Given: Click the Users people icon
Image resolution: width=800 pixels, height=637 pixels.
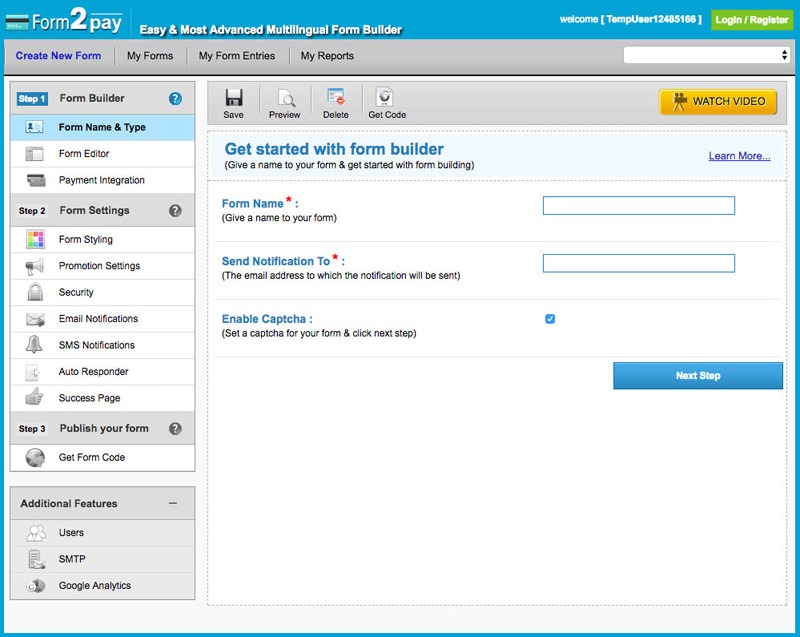Looking at the screenshot, I should [x=36, y=533].
